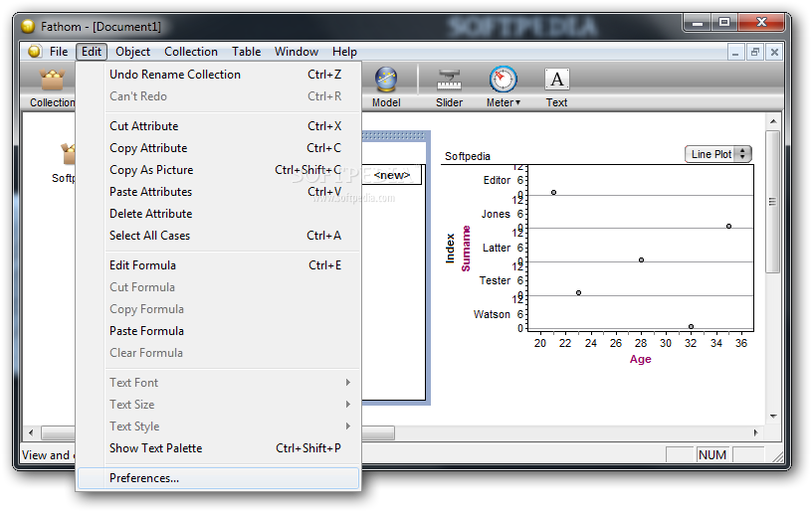
Task: Minimize the inner document window
Action: click(x=735, y=52)
